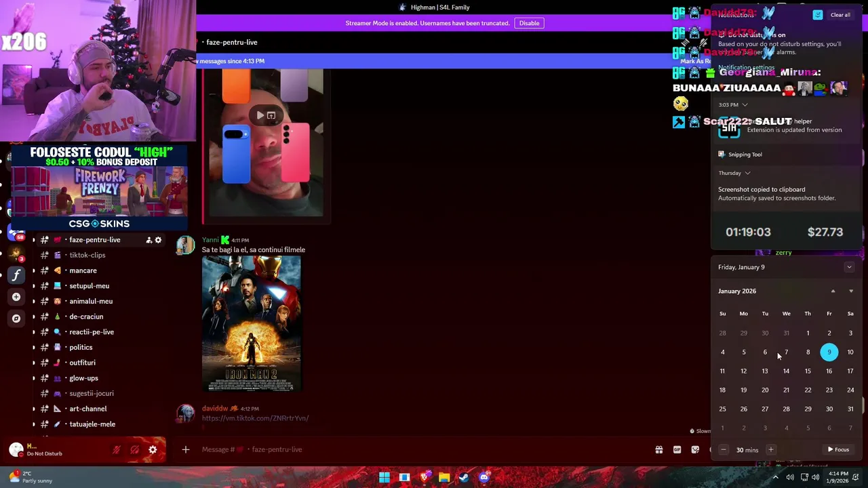This screenshot has width=868, height=488.
Task: Open the sticker picker icon
Action: [695, 449]
